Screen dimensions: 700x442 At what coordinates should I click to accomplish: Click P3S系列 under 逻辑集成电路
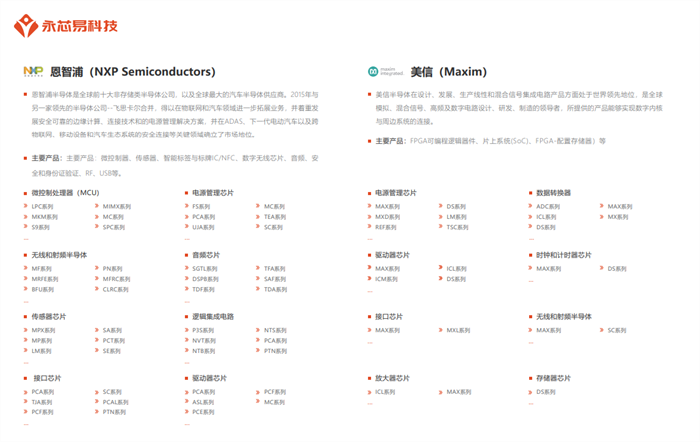203,330
